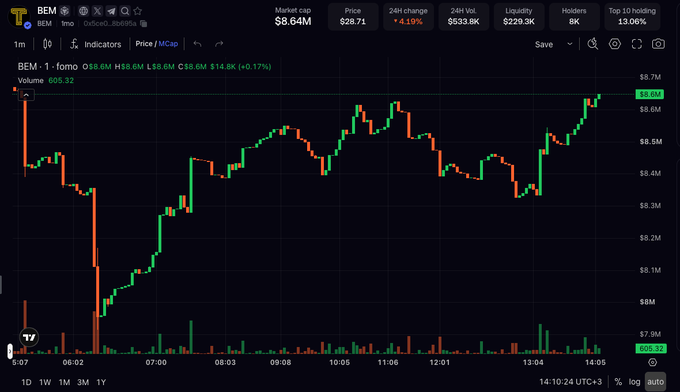The width and height of the screenshot is (680, 392).
Task: Click the Holders 8K card
Action: coord(574,16)
